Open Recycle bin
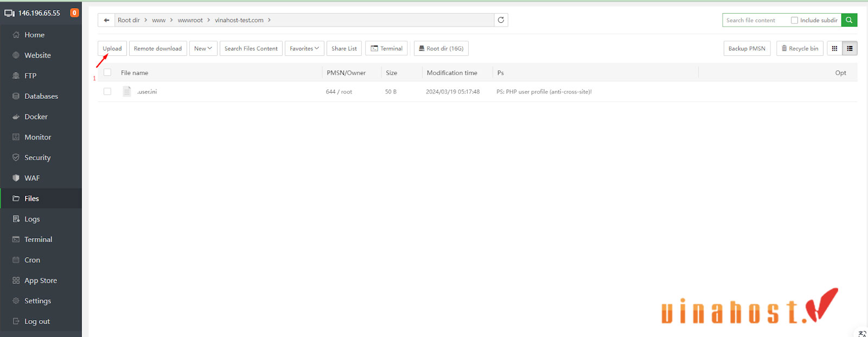Screen dimensions: 868x337 800,48
